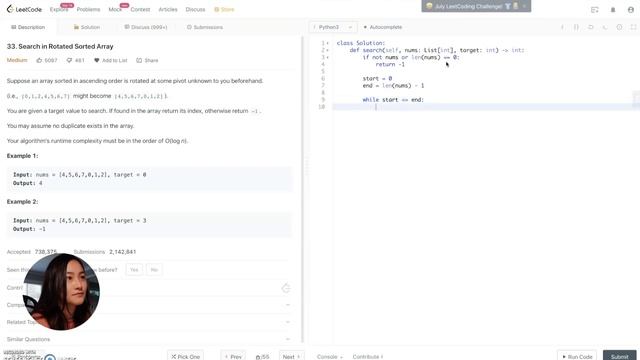
Task: Click the code format braces icon
Action: click(576, 27)
